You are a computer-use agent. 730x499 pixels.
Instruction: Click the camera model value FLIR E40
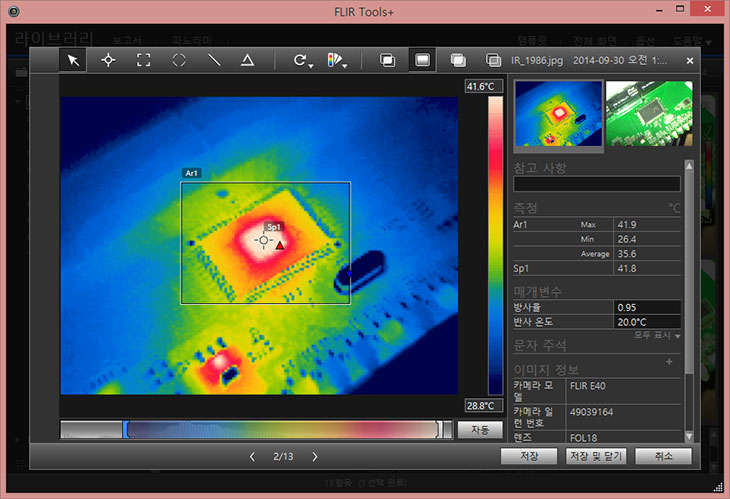click(588, 386)
